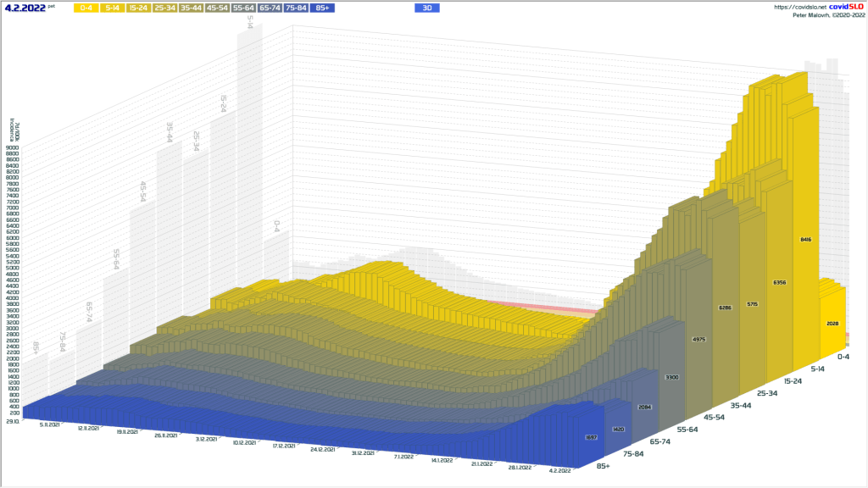Click the 2028 value label for 0-4
The width and height of the screenshot is (868, 488).
[x=832, y=323]
